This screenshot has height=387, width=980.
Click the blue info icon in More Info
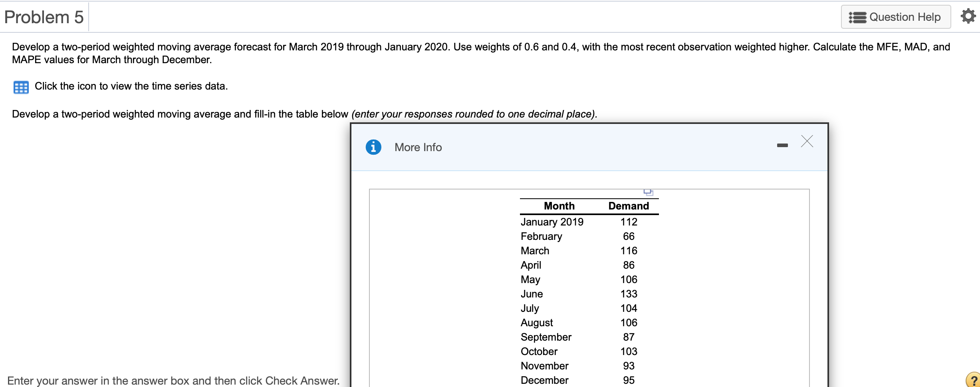coord(373,147)
